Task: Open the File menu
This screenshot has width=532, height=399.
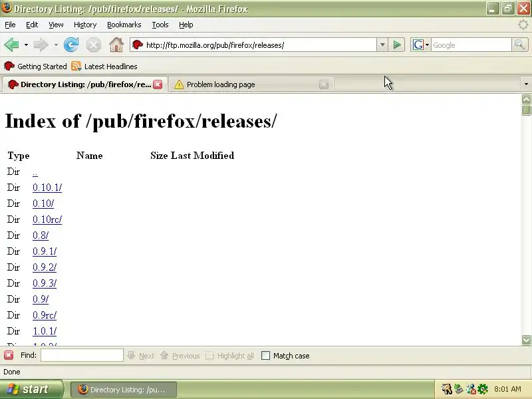Action: tap(10, 25)
